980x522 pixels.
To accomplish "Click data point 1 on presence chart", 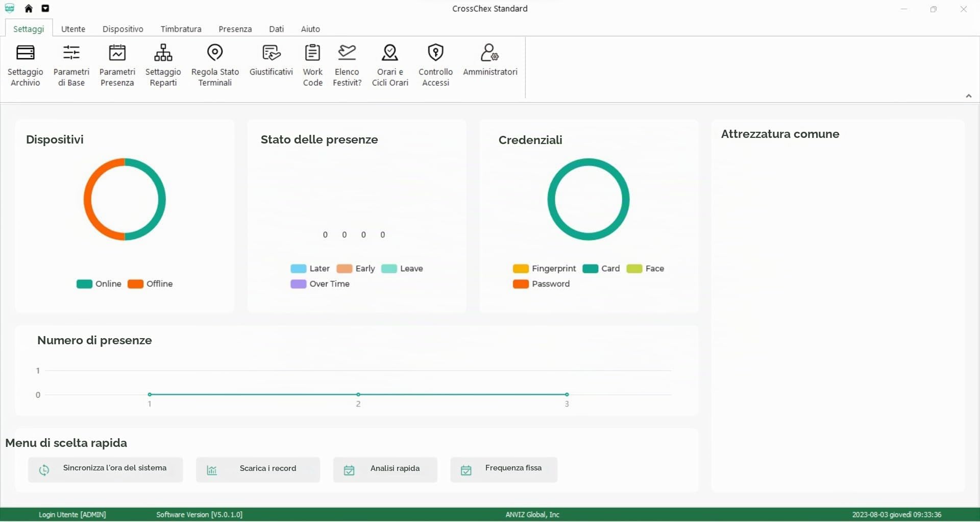I will 150,394.
